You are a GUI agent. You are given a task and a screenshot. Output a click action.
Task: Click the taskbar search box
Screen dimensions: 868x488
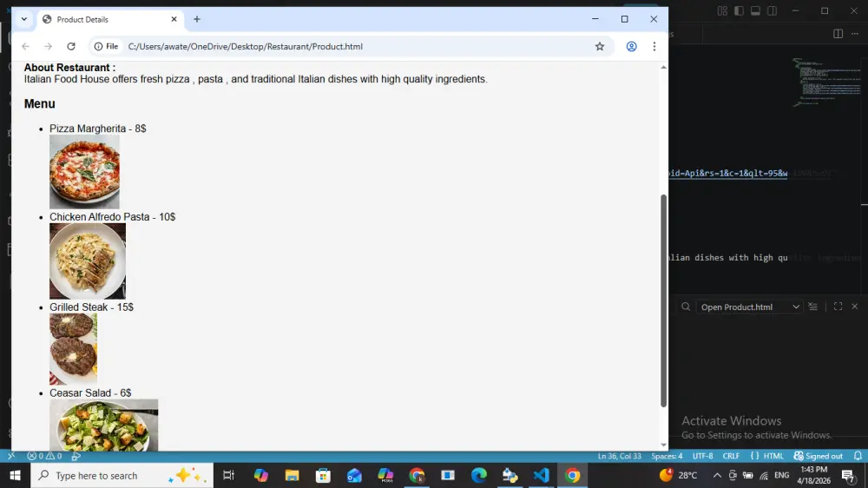coord(122,475)
